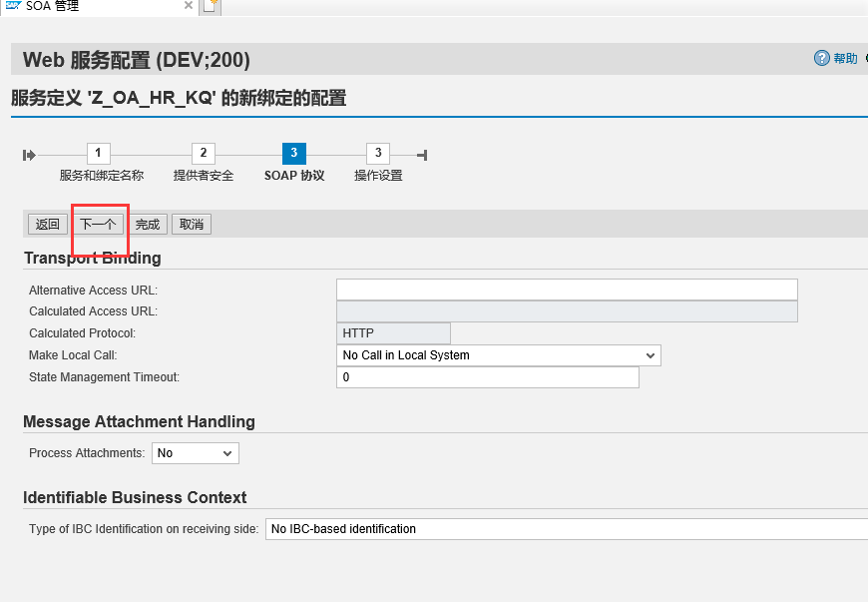Click the roadmap end marker icon
This screenshot has width=868, height=602.
(422, 155)
